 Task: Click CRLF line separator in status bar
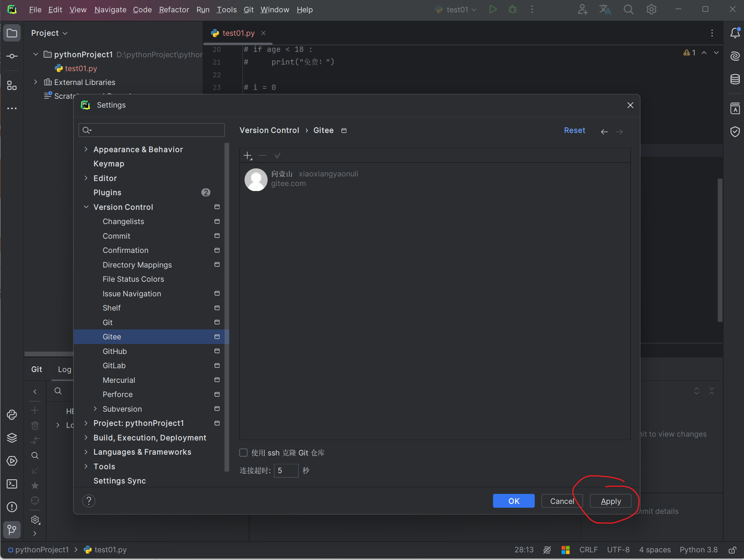588,550
